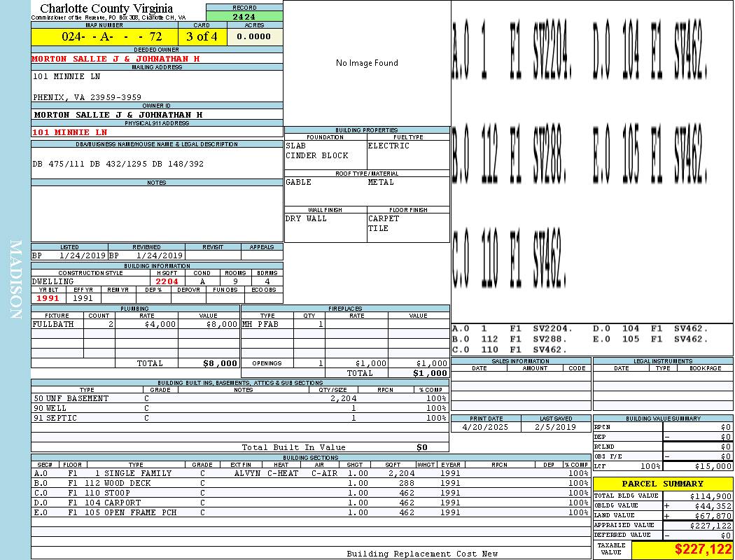Click the Total Bldg Value $114,900
The image size is (735, 560).
pos(710,496)
